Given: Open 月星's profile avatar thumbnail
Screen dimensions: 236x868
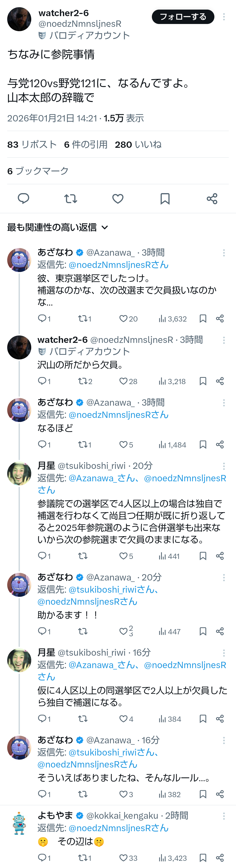Looking at the screenshot, I should tap(19, 473).
